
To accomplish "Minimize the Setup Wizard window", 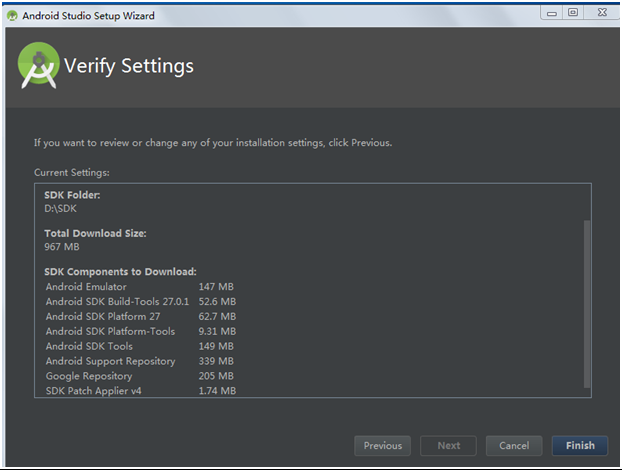I will point(552,13).
